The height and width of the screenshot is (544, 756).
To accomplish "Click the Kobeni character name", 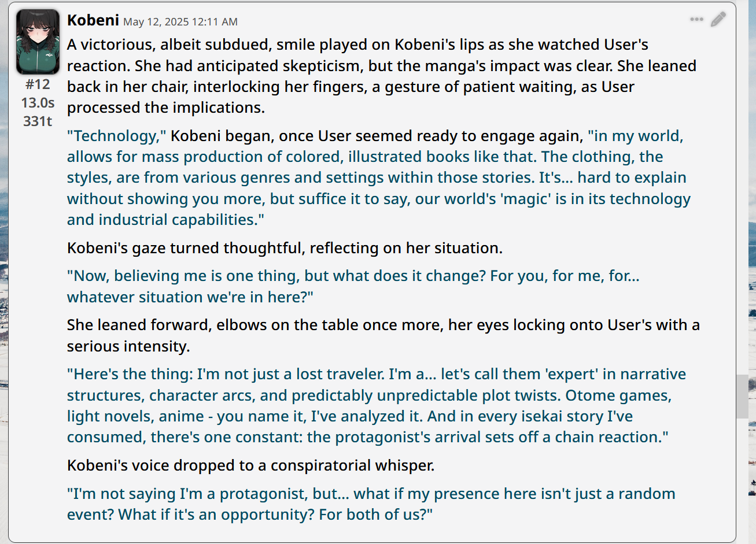I will click(93, 20).
